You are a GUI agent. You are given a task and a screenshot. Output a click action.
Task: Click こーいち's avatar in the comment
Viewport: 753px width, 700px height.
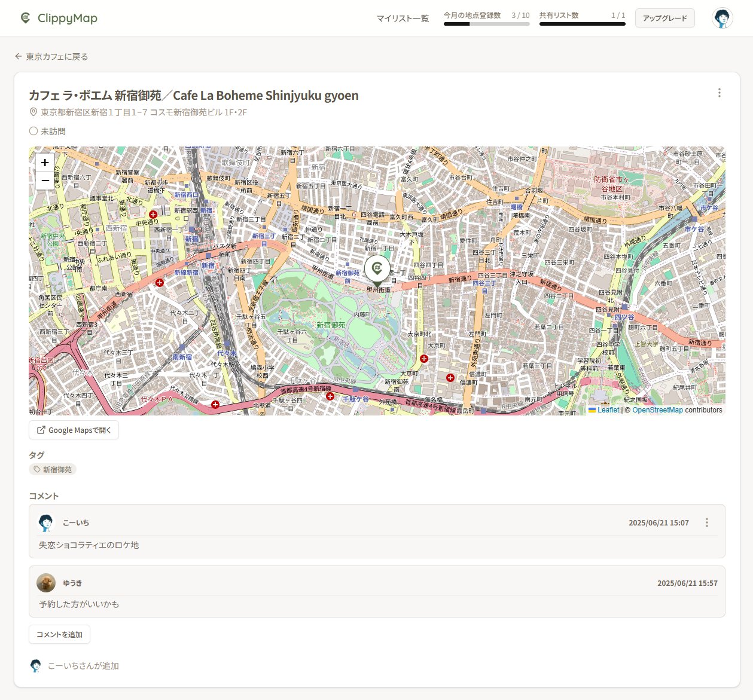(x=46, y=522)
